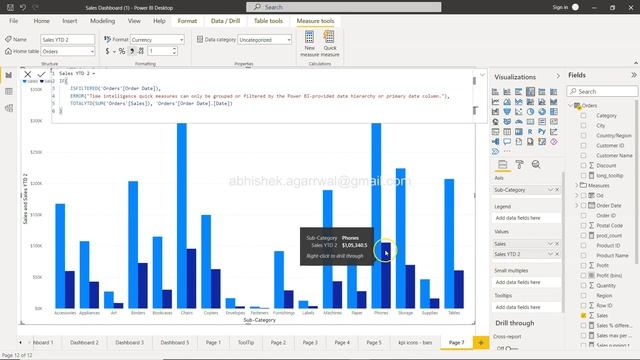Click the measure Name input field
This screenshot has width=640, height=360.
tap(68, 40)
